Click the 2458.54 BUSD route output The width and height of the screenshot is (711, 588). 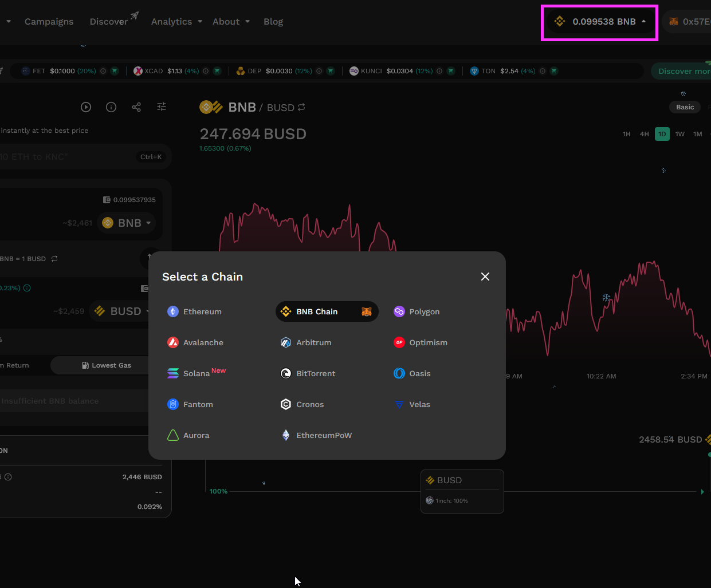point(670,440)
